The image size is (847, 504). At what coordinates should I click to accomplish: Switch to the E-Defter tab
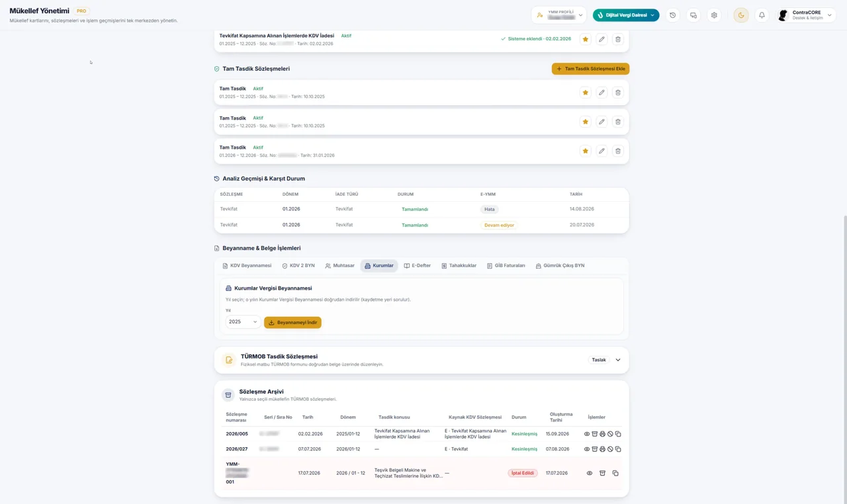coord(417,266)
